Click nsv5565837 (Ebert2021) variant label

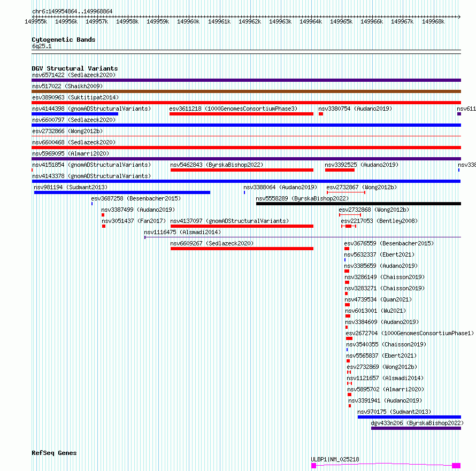click(x=381, y=356)
